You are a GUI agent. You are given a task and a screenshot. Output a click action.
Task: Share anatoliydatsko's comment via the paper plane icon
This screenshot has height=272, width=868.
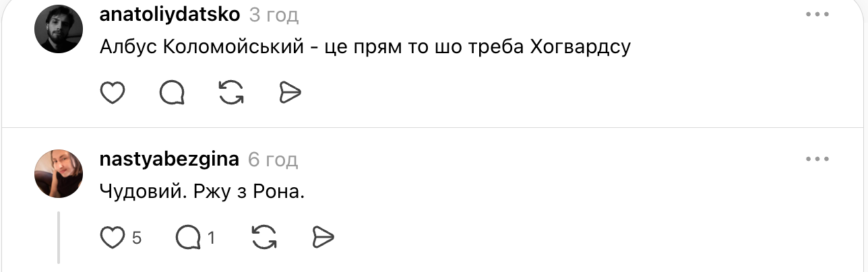click(290, 94)
